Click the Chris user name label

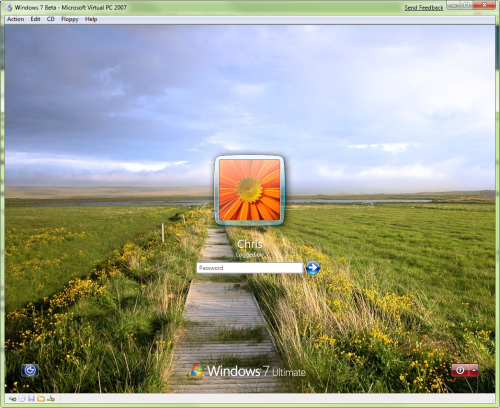point(249,244)
